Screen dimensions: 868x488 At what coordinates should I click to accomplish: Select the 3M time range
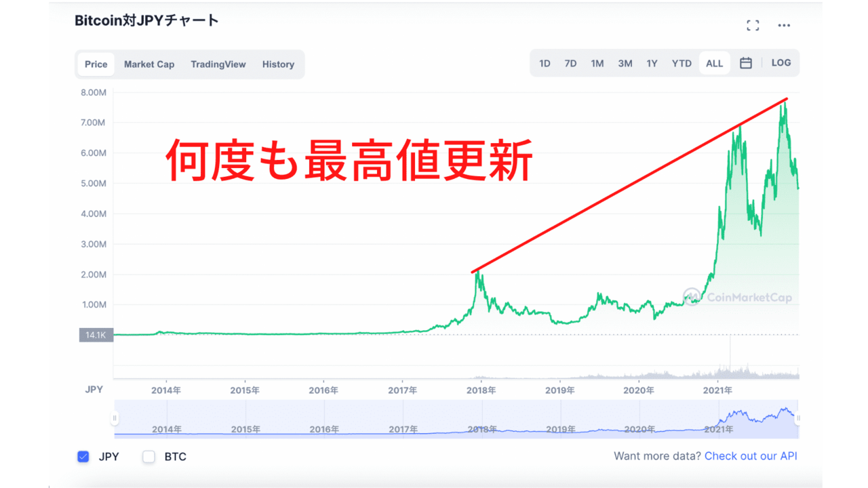point(625,63)
